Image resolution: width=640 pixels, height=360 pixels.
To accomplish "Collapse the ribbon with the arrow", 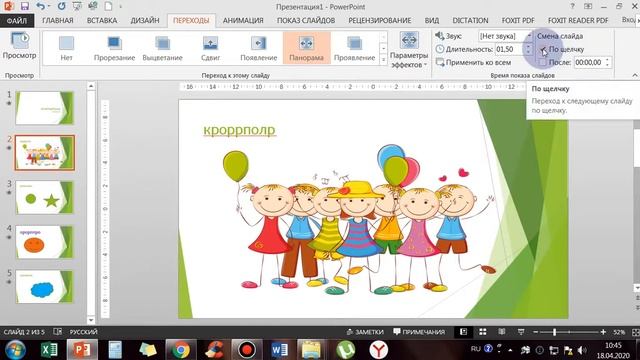I will click(635, 75).
